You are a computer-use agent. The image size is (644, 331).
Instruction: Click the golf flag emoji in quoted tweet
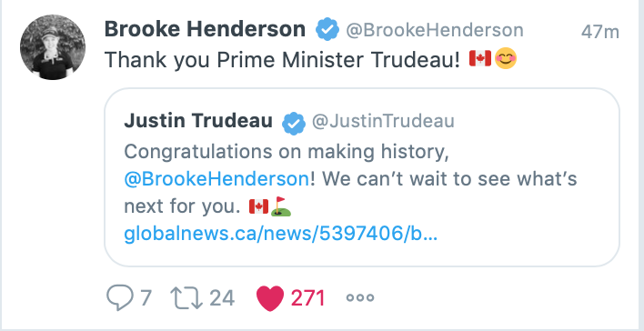(x=281, y=206)
